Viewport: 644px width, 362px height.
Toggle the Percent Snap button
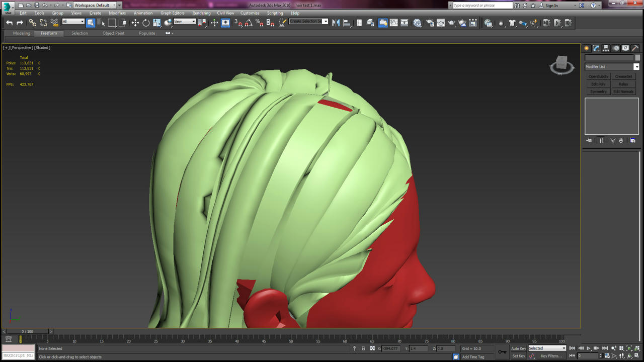pos(260,23)
